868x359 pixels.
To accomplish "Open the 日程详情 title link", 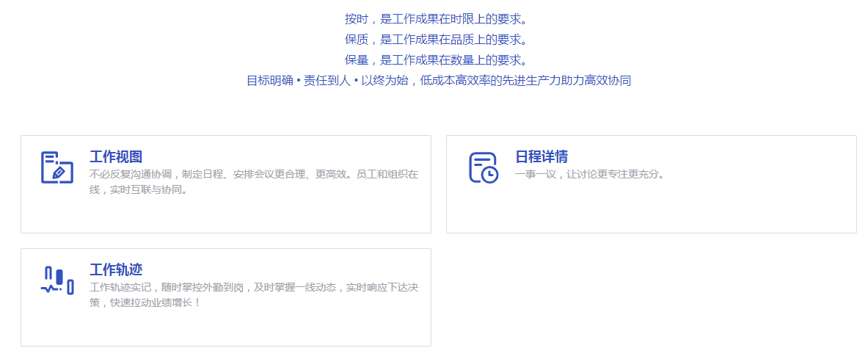I will tap(541, 156).
